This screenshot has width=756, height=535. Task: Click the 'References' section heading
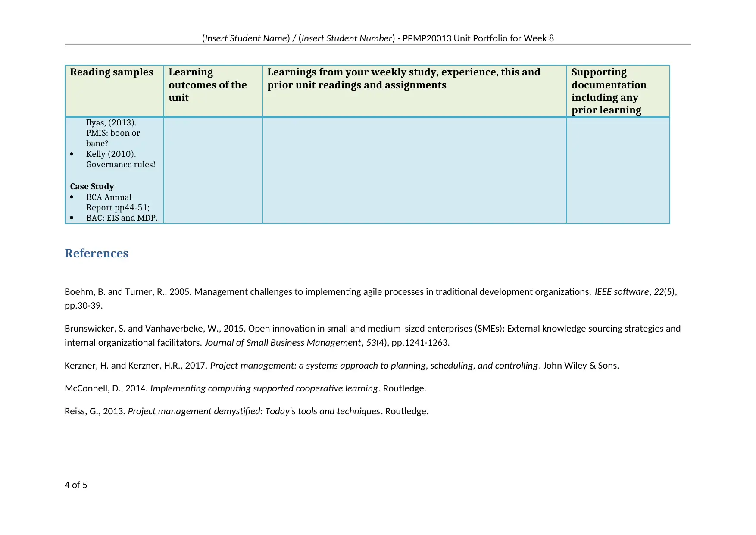[97, 253]
